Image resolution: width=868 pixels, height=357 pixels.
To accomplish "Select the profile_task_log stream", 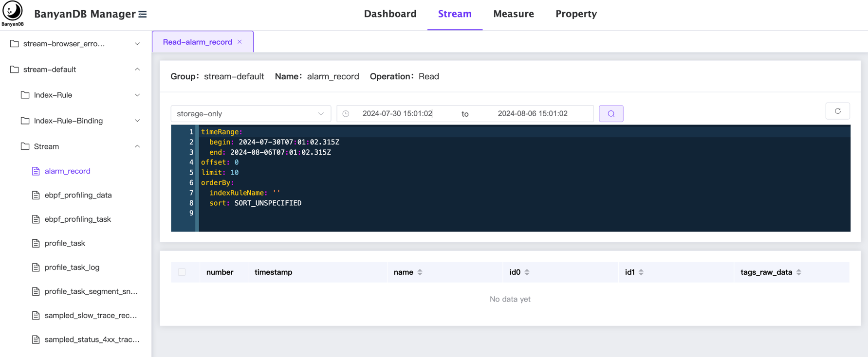I will click(x=72, y=267).
